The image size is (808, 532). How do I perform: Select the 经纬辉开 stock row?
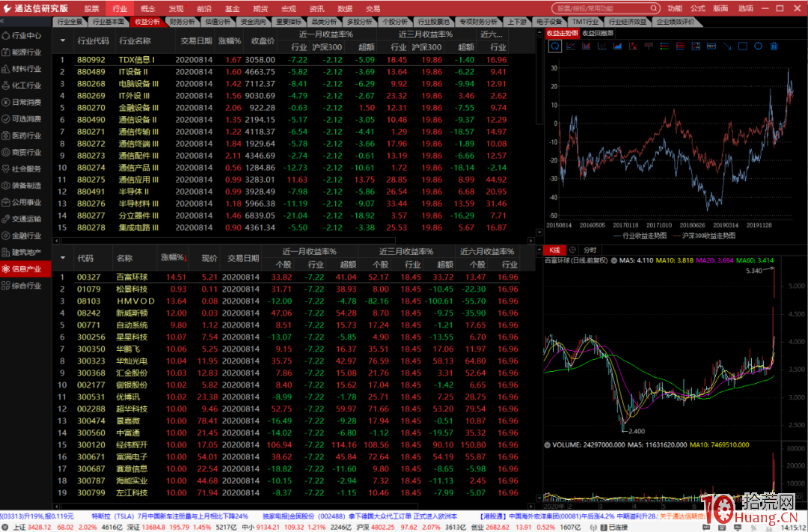pyautogui.click(x=295, y=444)
